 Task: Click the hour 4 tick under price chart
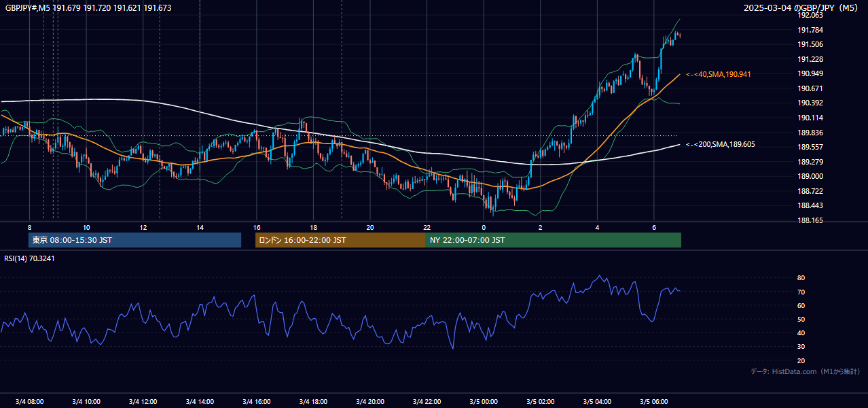(x=597, y=227)
